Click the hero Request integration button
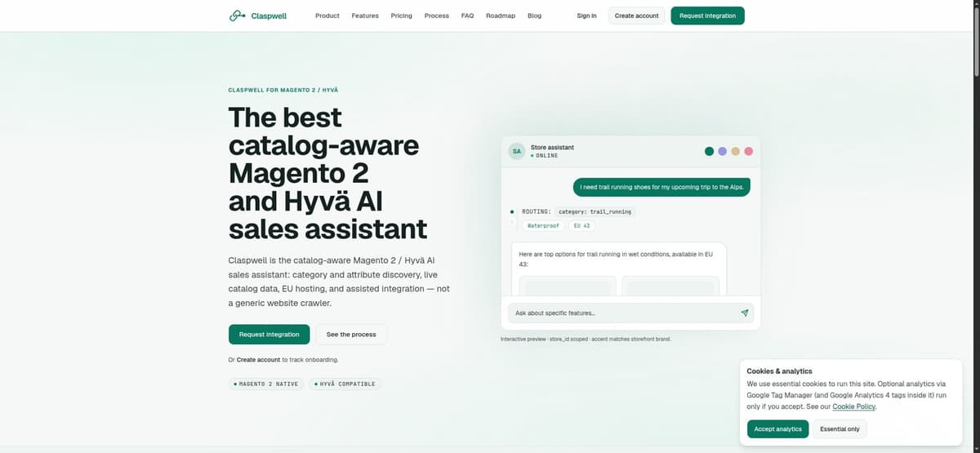Screen dimensions: 980x453 (x=269, y=334)
